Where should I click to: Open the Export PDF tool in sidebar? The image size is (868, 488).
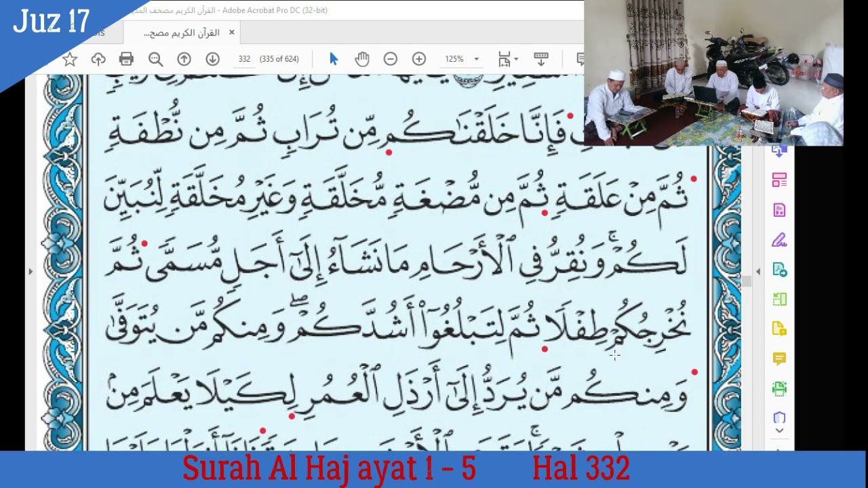tap(779, 270)
